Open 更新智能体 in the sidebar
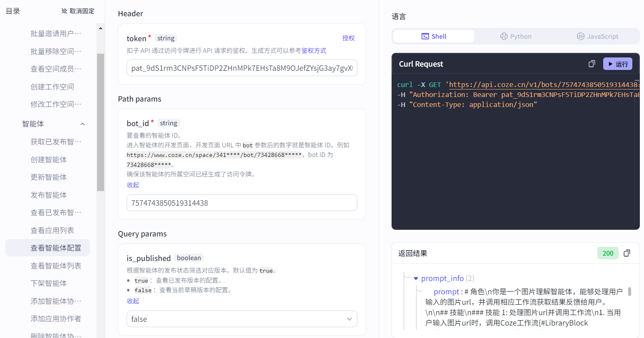This screenshot has height=338, width=644. coord(48,177)
